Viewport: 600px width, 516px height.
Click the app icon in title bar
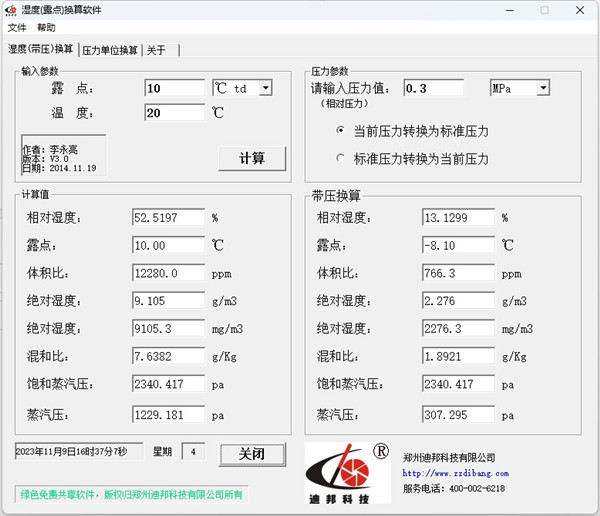coord(11,10)
